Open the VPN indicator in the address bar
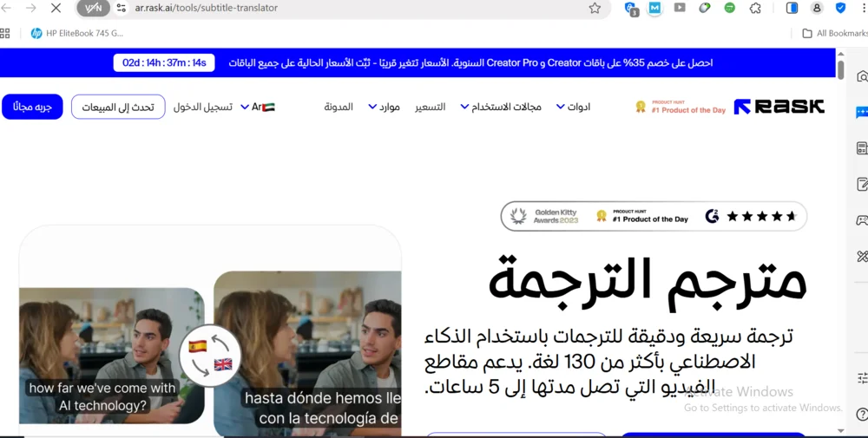Image resolution: width=868 pixels, height=438 pixels. [x=93, y=9]
